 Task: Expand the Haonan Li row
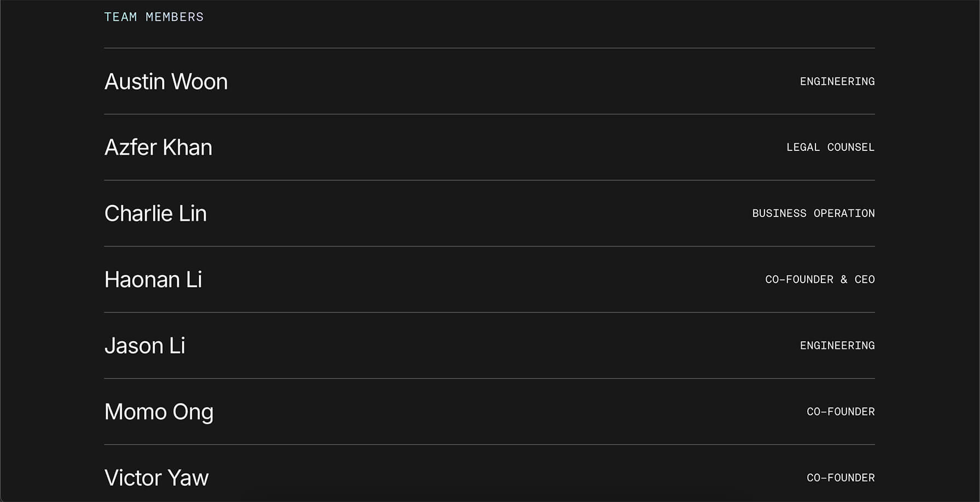pyautogui.click(x=489, y=279)
